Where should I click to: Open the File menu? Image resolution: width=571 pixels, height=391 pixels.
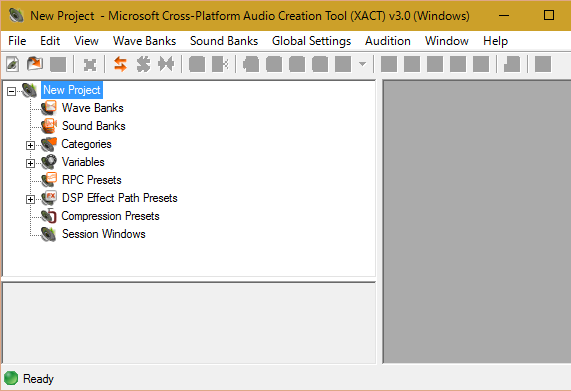coord(17,41)
